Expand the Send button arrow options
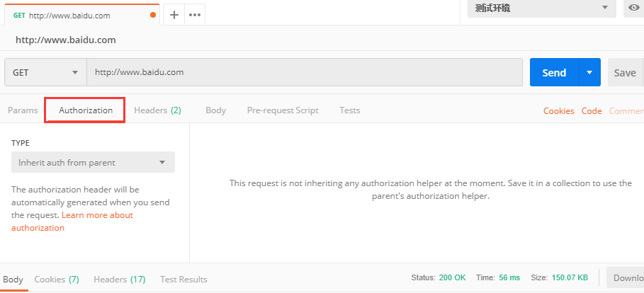The height and width of the screenshot is (293, 644). pyautogui.click(x=589, y=72)
